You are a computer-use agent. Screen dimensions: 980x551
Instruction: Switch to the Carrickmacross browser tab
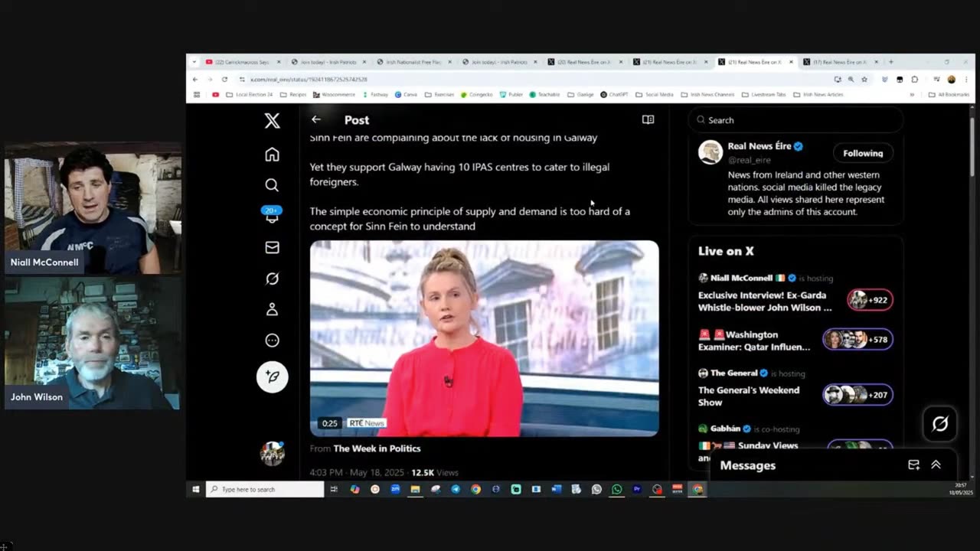coord(242,62)
